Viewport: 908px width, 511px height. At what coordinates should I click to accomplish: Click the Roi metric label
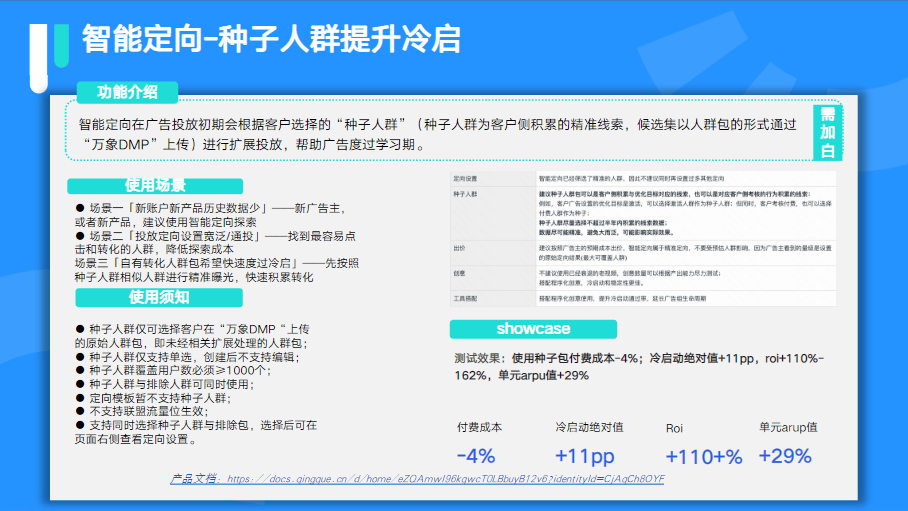click(x=674, y=428)
